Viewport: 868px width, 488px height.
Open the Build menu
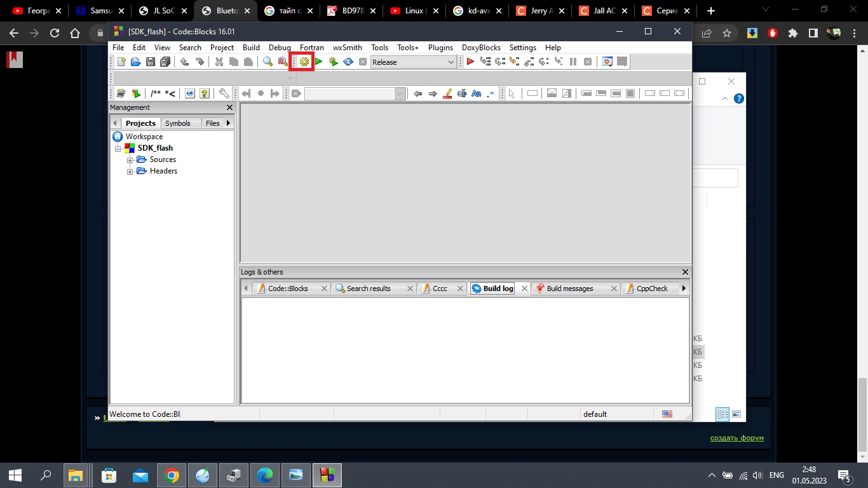251,48
